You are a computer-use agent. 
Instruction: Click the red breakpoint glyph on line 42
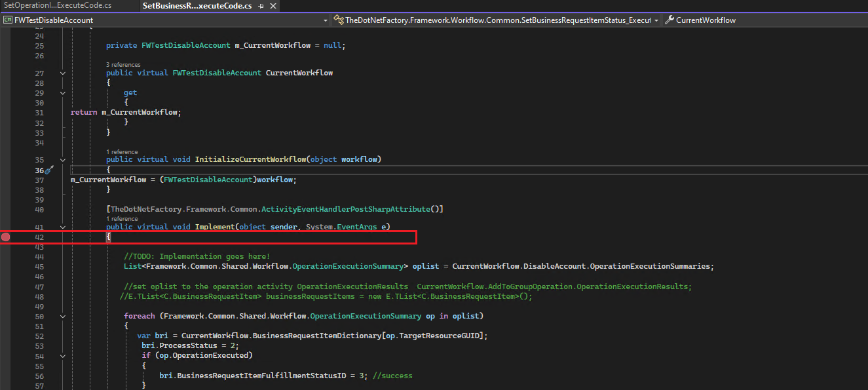[x=6, y=237]
